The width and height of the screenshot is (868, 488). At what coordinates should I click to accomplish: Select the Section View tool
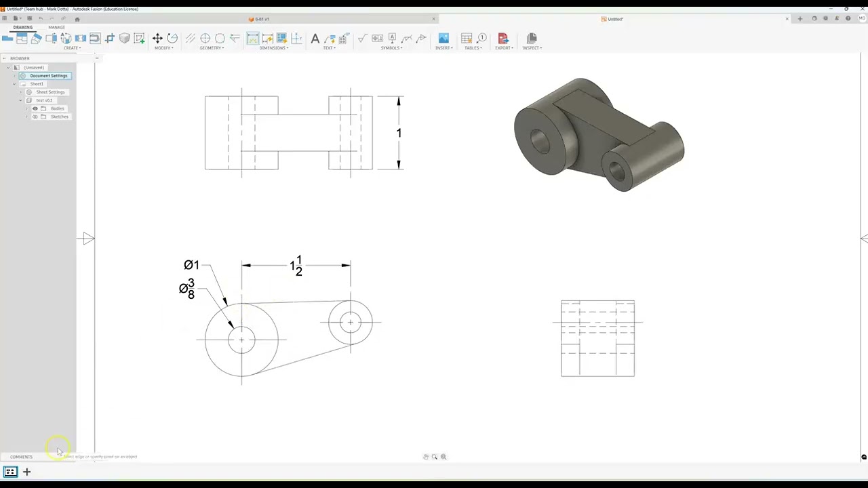[x=52, y=39]
